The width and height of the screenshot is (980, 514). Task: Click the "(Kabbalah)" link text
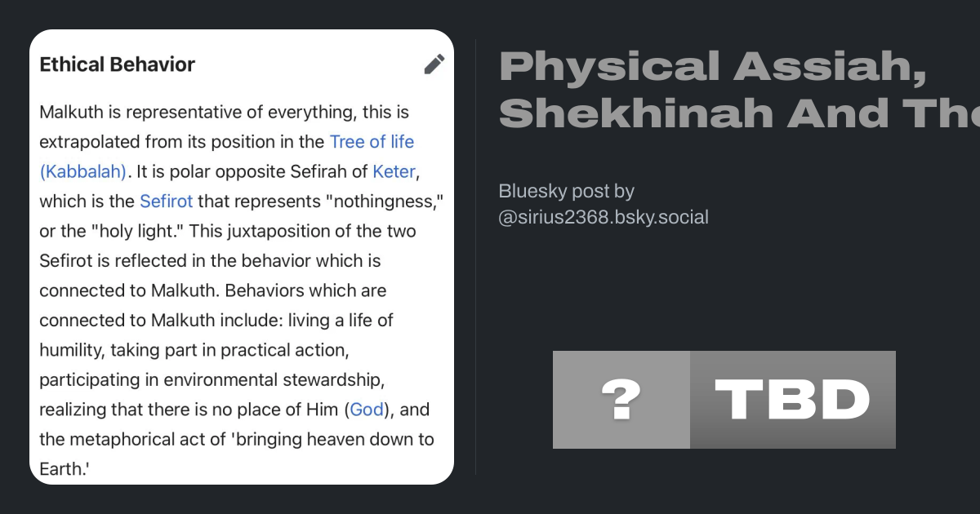pos(82,171)
